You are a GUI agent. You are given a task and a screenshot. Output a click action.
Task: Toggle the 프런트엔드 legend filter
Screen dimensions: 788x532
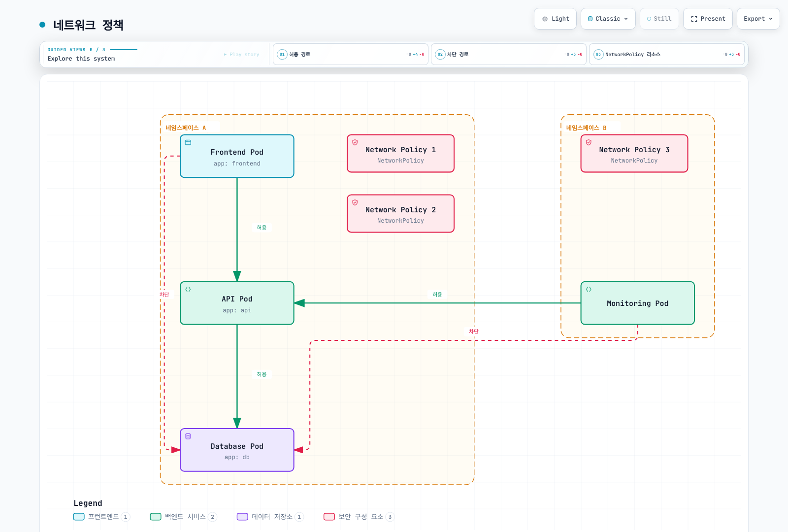(101, 517)
